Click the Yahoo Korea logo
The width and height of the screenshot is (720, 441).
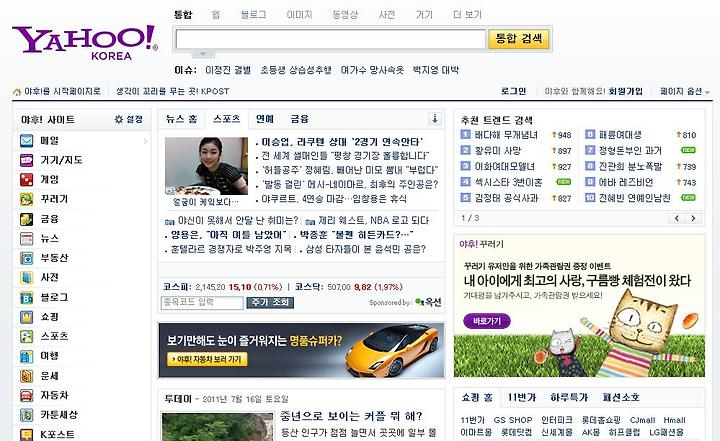pyautogui.click(x=85, y=42)
